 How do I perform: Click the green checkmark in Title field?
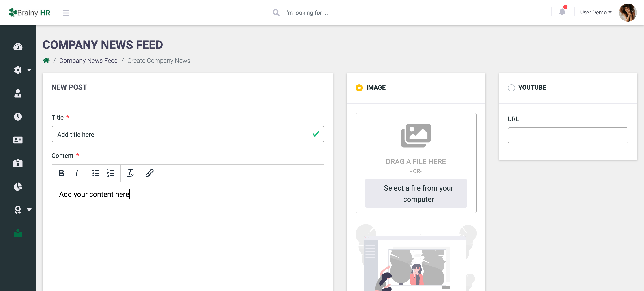pyautogui.click(x=316, y=134)
